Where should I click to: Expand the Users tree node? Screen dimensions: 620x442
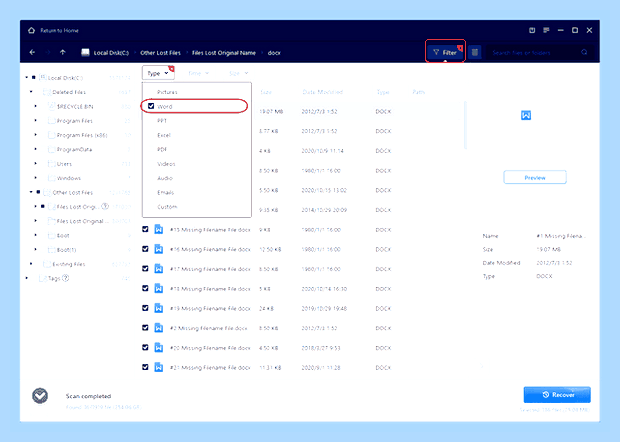click(x=36, y=164)
